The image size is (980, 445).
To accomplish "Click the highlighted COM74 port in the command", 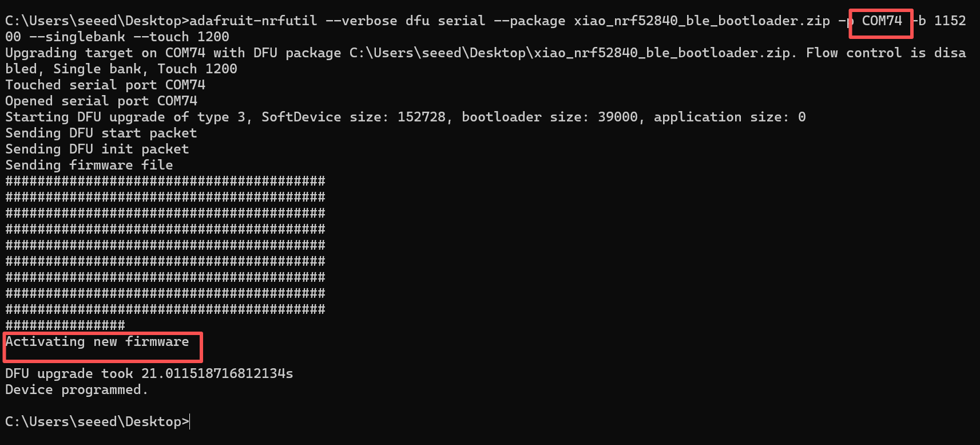I will tap(882, 21).
